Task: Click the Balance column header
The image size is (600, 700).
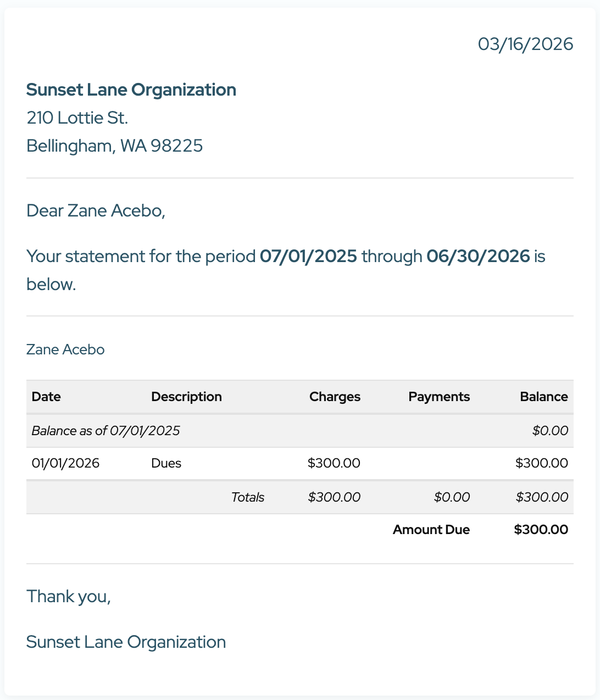Action: (543, 397)
